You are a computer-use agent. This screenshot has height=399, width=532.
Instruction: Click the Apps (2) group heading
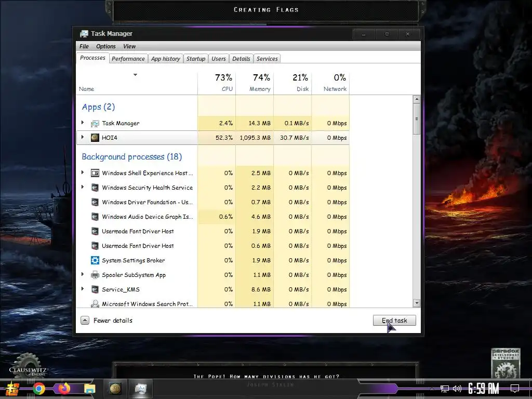[98, 107]
